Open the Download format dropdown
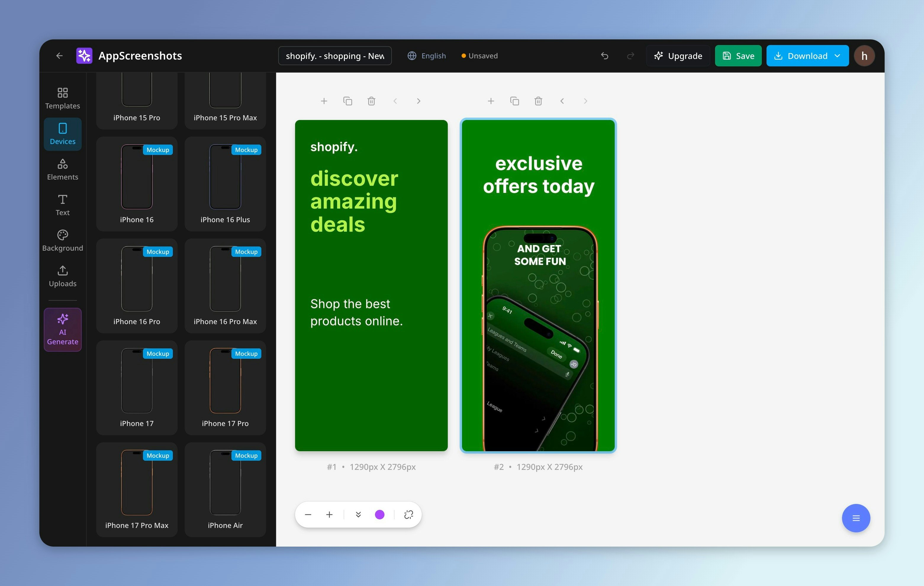The height and width of the screenshot is (586, 924). 837,56
